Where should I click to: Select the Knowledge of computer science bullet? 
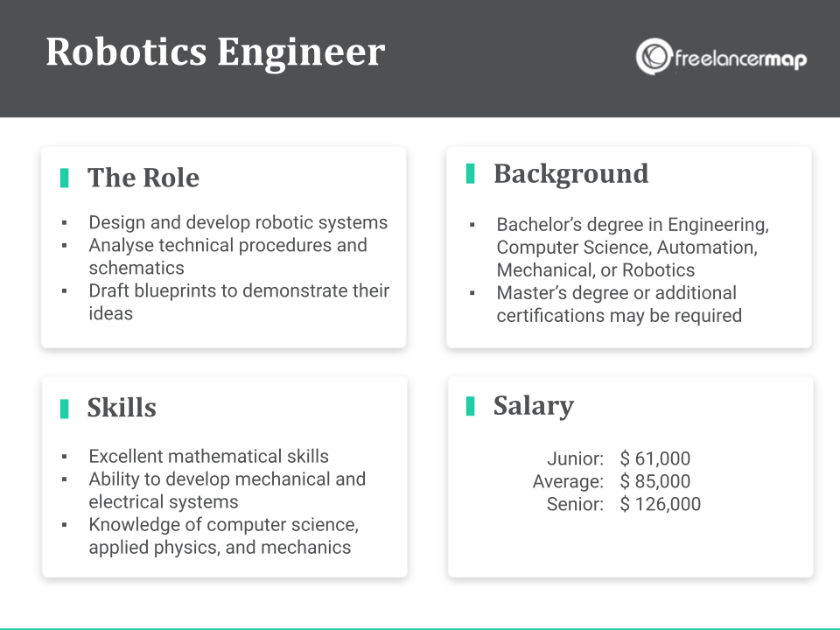click(223, 535)
